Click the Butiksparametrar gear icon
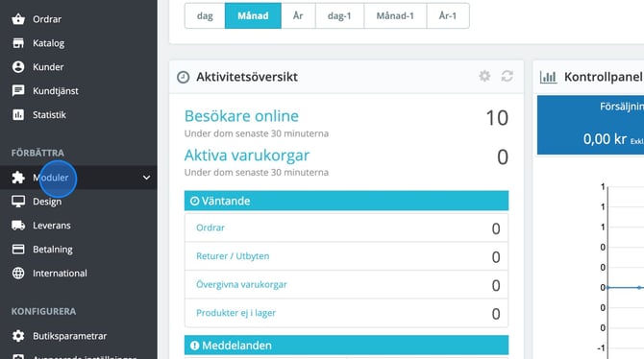Viewport: 644px width, 359px height. click(18, 336)
